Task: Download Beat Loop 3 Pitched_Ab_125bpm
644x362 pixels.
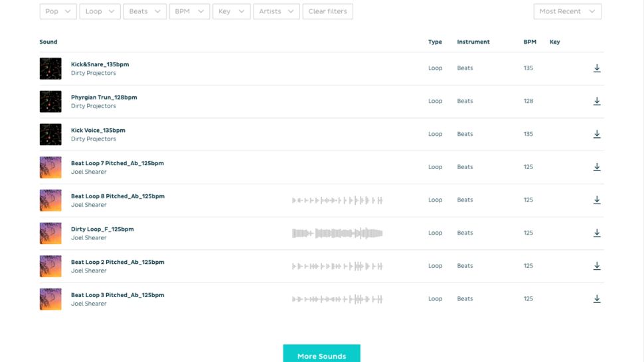Action: tap(596, 299)
